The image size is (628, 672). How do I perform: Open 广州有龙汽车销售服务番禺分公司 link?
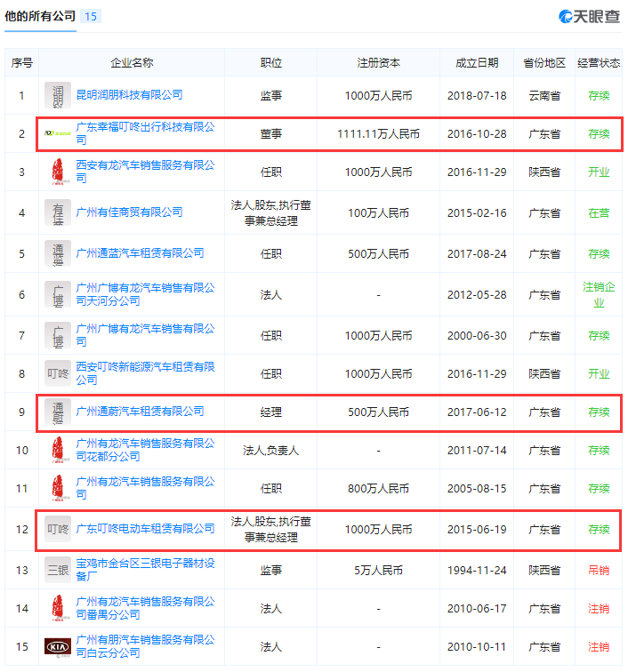point(145,608)
